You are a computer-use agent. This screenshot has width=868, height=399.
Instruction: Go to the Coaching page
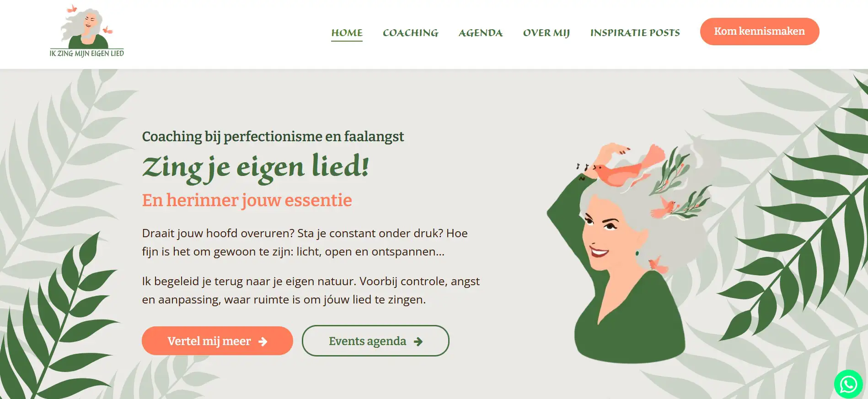[x=411, y=33]
